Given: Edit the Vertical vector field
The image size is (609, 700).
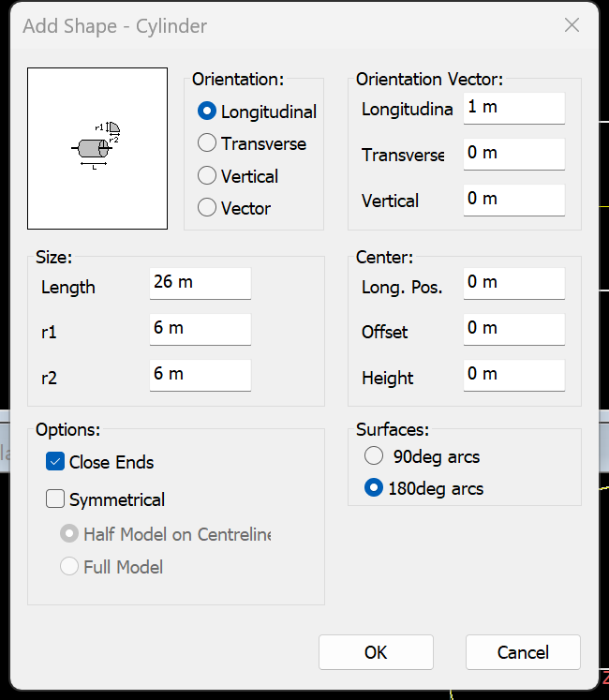Looking at the screenshot, I should pos(513,199).
